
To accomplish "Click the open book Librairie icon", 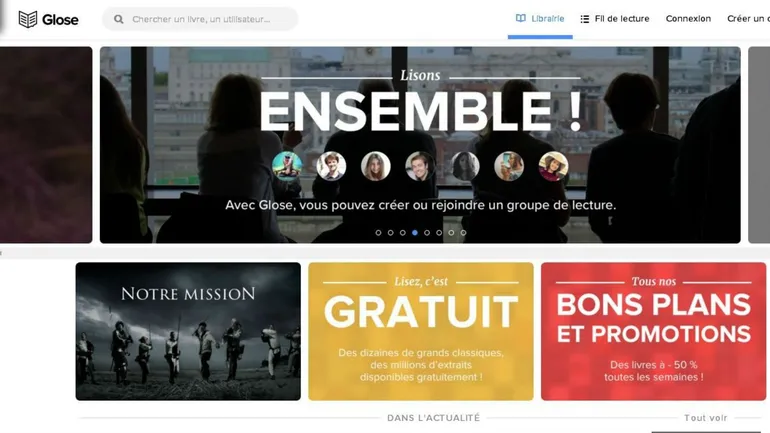I will point(521,18).
